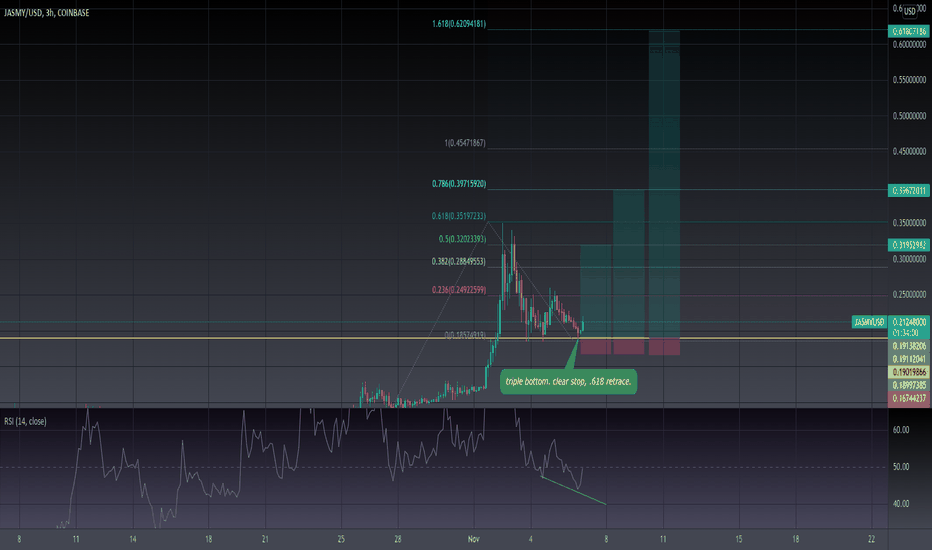The width and height of the screenshot is (932, 550).
Task: Select the 1(0.45471867) Fibonacci level label
Action: point(465,143)
